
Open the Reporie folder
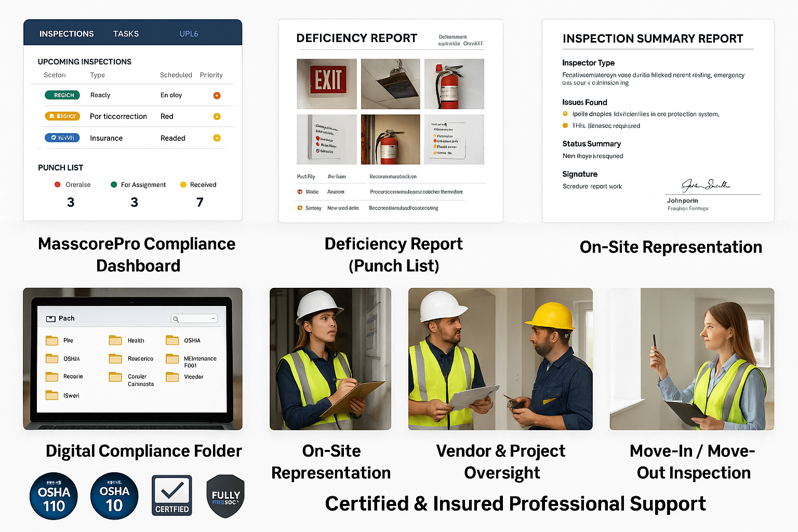coord(52,376)
